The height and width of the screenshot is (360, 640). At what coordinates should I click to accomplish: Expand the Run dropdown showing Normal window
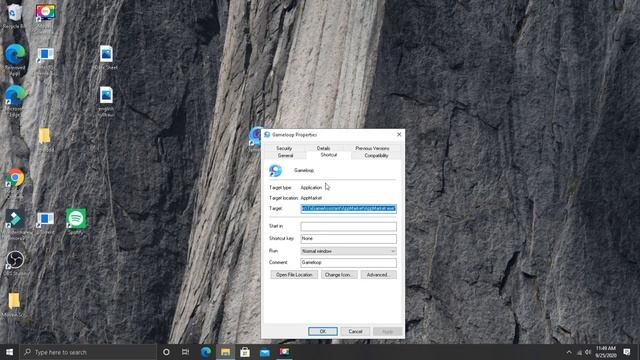[348, 251]
